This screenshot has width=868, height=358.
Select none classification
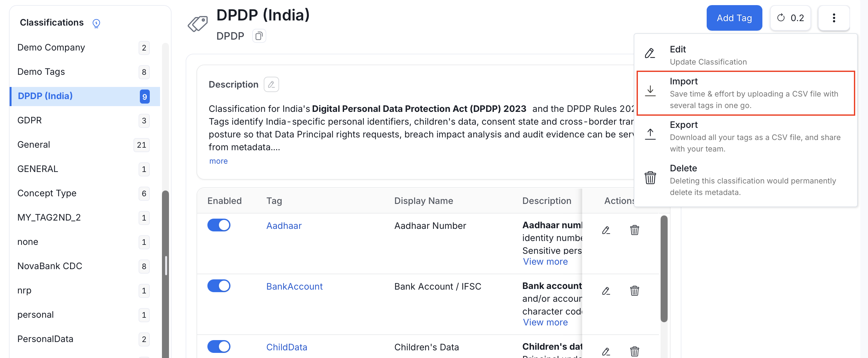(x=84, y=242)
